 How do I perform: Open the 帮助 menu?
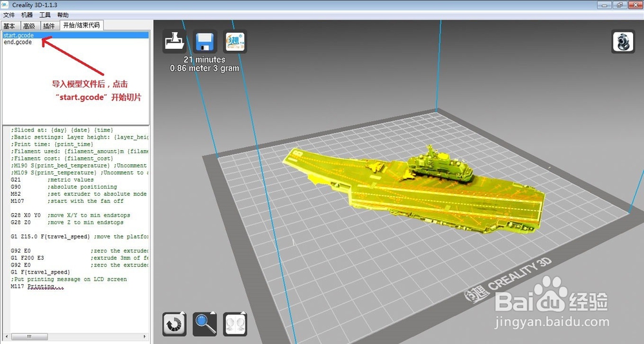pyautogui.click(x=63, y=15)
